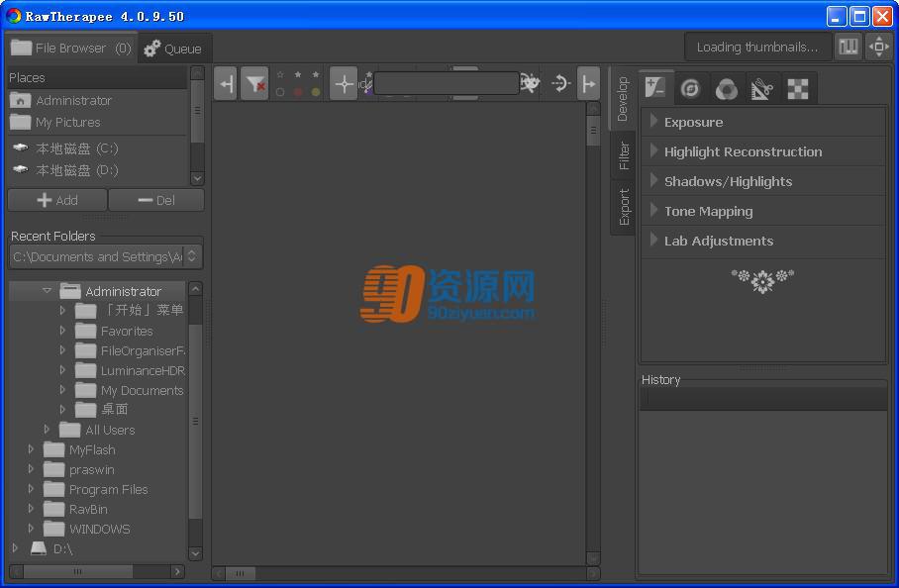Select the RavBin folder
The width and height of the screenshot is (899, 588).
pos(88,509)
